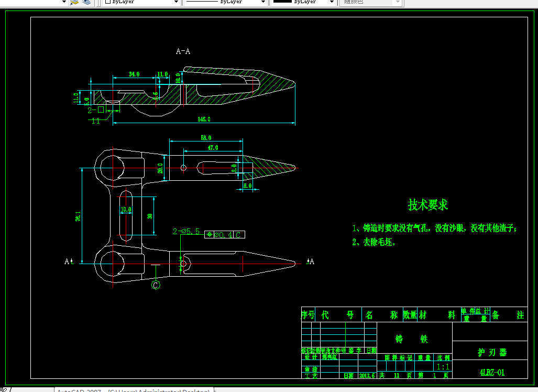Select the 76.1 vertical dimension text
Viewport: 538px width, 392px height.
78,216
